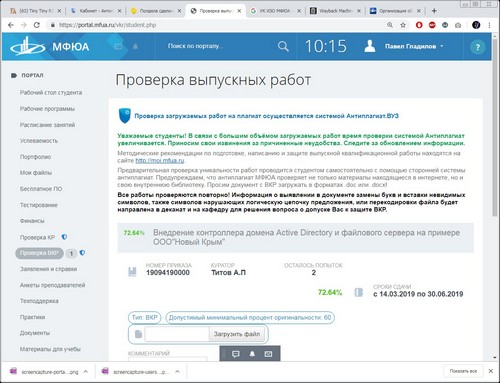Open Бесплатное ПО menu item
Screen dimensions: 500x383
[41, 189]
